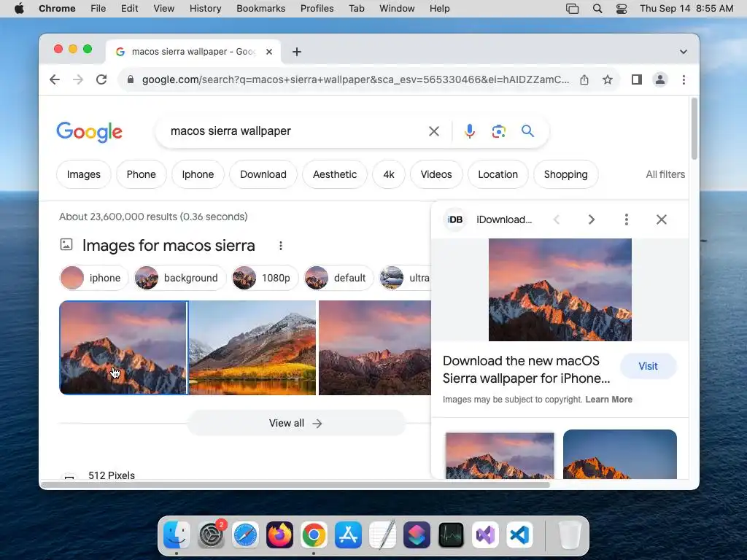Open Activity Monitor from the Dock

click(x=451, y=535)
